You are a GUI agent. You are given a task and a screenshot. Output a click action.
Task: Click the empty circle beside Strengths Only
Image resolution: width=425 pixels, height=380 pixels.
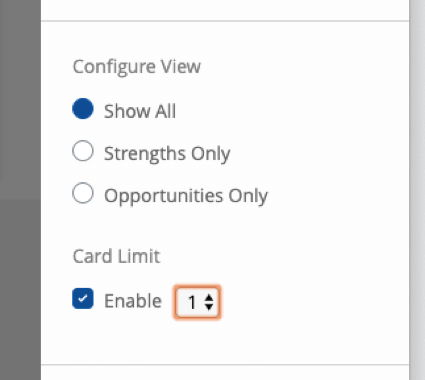coord(83,151)
